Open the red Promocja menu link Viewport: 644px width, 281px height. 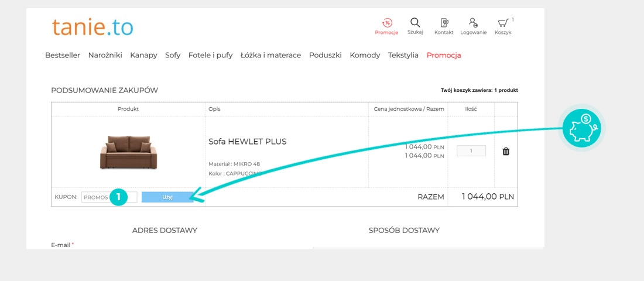(x=444, y=55)
